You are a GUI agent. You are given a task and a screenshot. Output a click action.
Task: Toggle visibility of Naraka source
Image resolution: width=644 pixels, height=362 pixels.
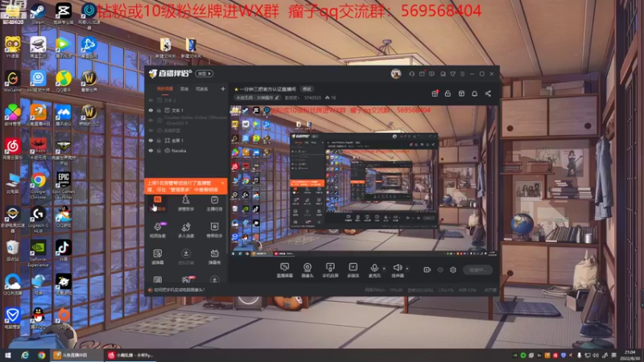point(151,150)
